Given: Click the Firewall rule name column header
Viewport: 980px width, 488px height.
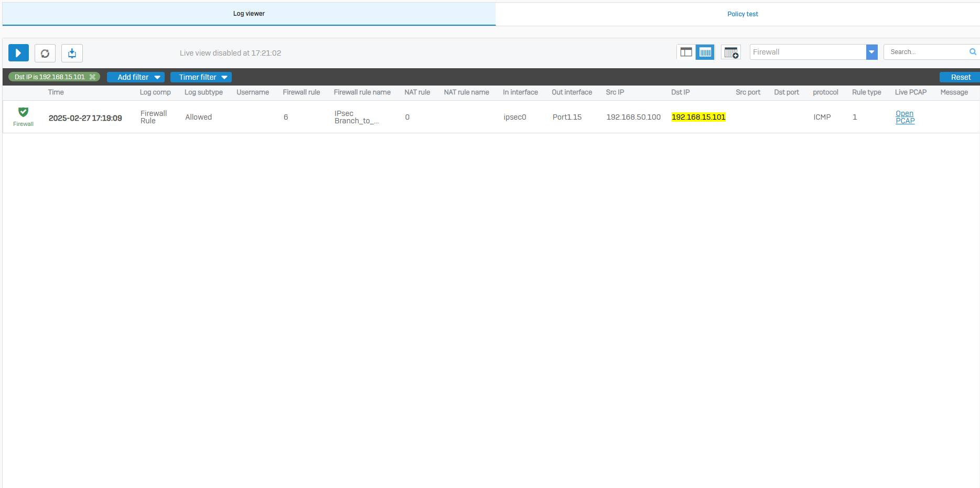Looking at the screenshot, I should (x=362, y=92).
